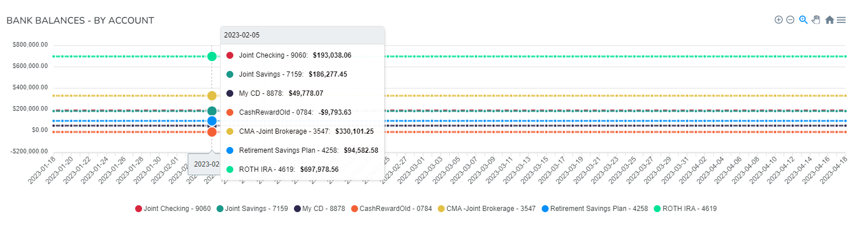Click the zoom out minus icon

[790, 20]
